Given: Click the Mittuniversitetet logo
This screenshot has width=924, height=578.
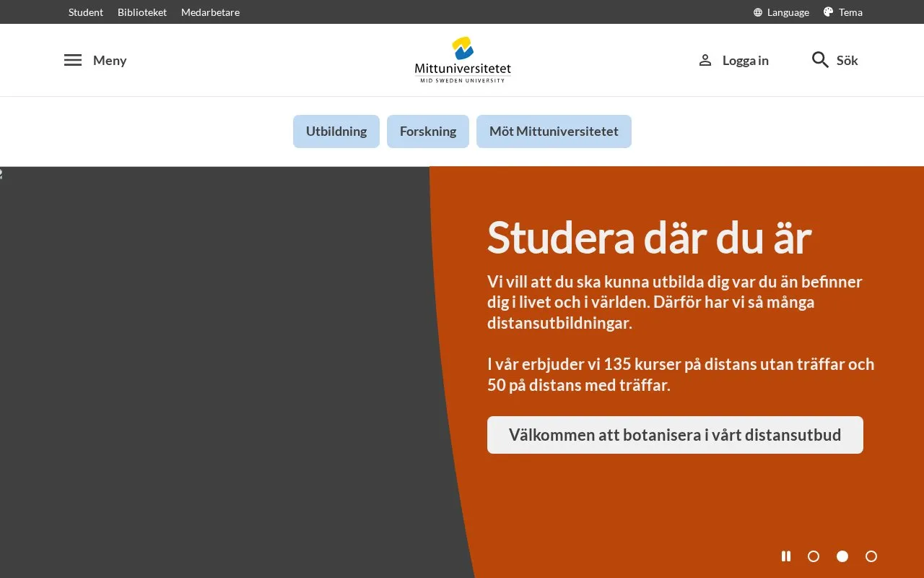Looking at the screenshot, I should (463, 60).
